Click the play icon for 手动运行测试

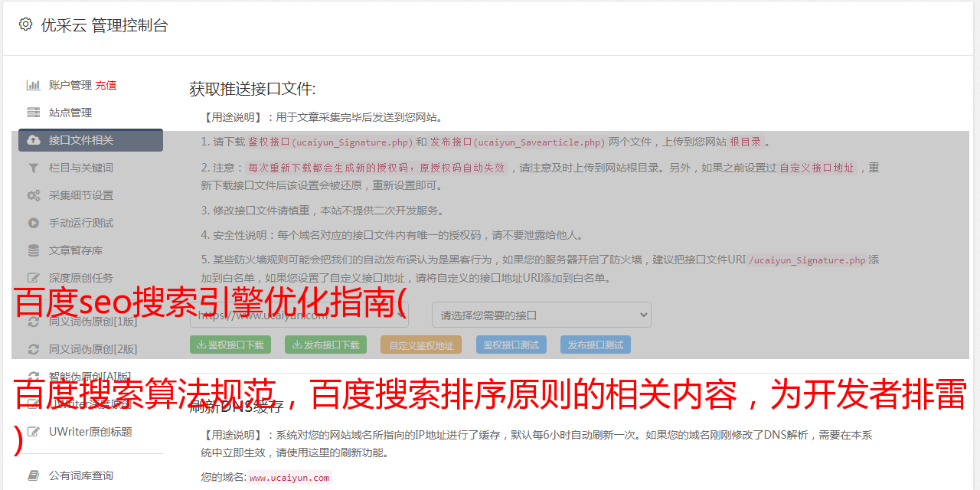click(x=34, y=223)
